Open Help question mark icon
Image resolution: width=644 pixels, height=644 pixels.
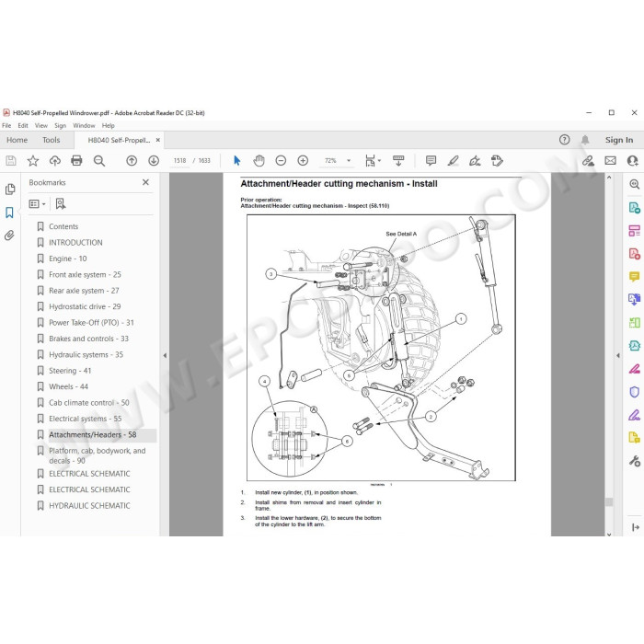coord(564,140)
